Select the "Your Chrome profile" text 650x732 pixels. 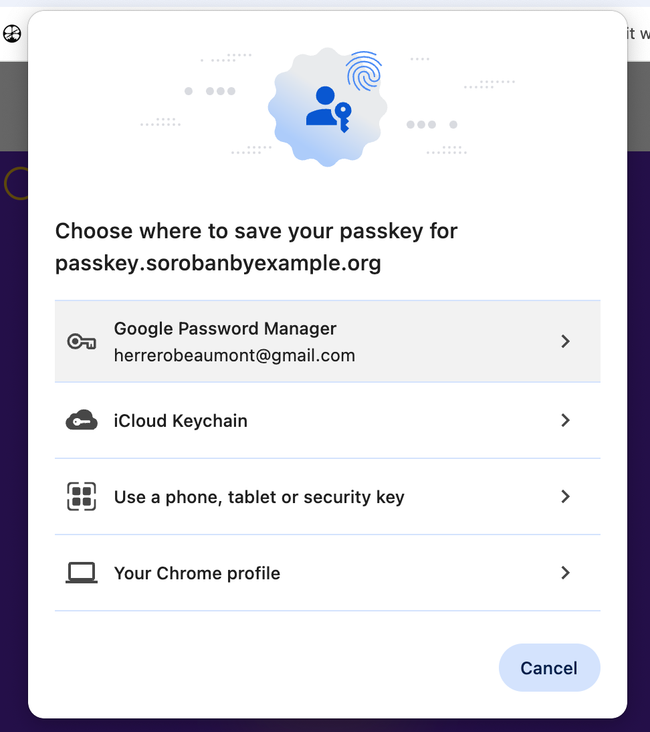[197, 573]
